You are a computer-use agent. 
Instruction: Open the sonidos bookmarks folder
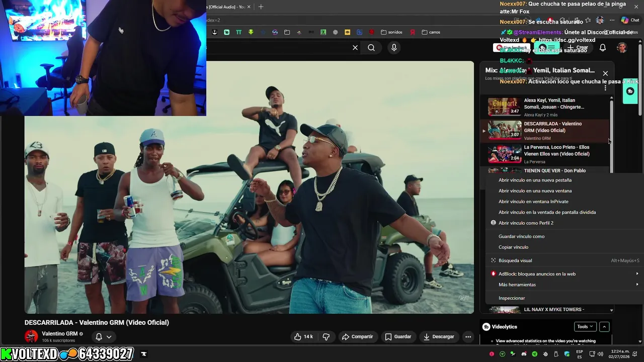391,32
